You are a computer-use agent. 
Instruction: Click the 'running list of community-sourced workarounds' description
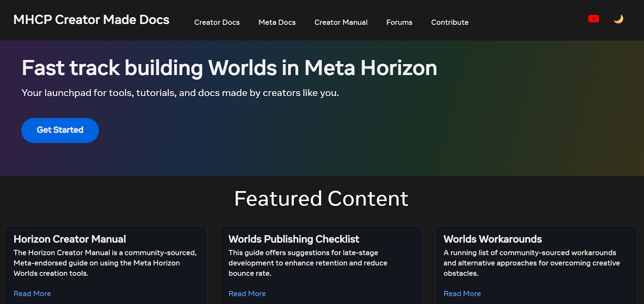(532, 263)
